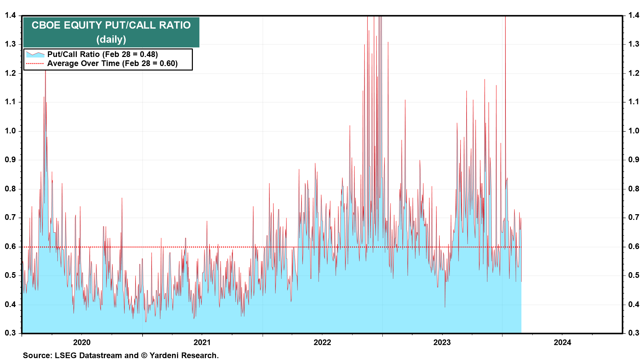Click the 2024 x-axis year label

click(562, 342)
